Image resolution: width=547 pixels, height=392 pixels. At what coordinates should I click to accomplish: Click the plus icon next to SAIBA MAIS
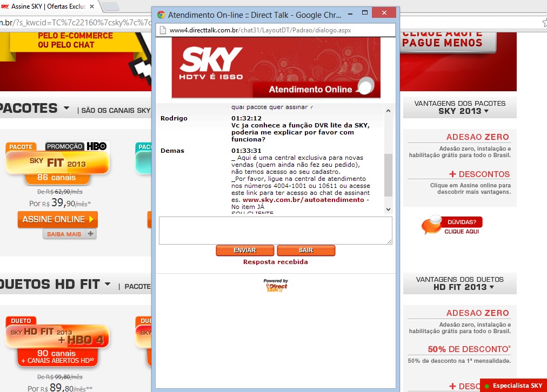click(91, 233)
